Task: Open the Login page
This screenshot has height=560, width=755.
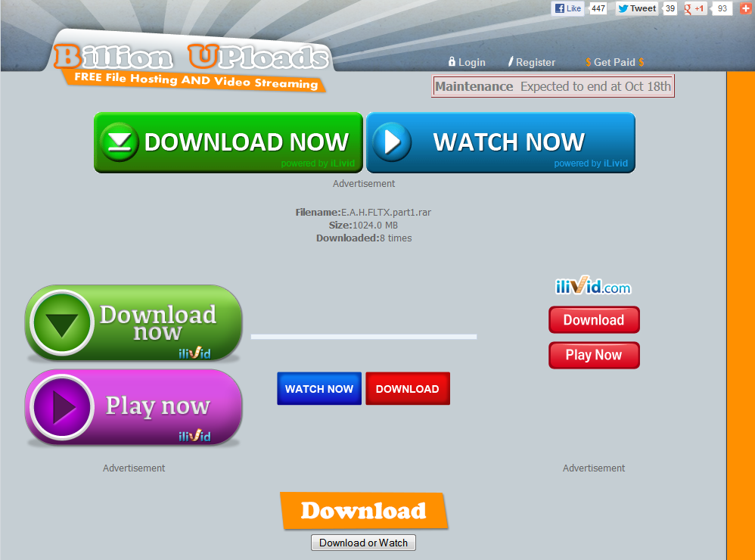Action: (x=467, y=62)
